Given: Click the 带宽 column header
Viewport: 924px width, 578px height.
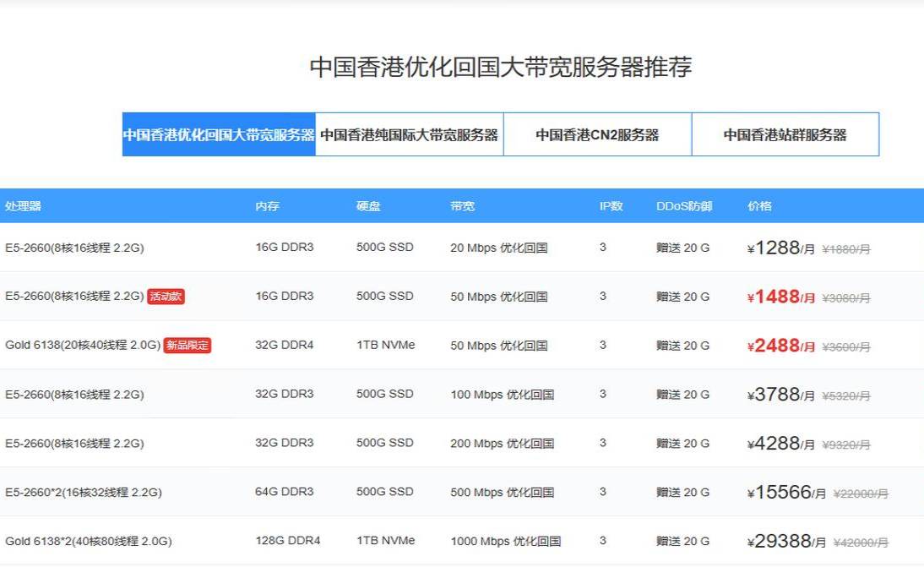Looking at the screenshot, I should (460, 205).
